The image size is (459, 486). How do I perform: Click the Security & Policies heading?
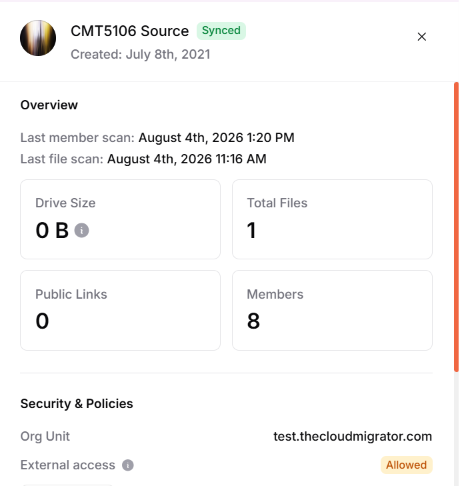[77, 404]
